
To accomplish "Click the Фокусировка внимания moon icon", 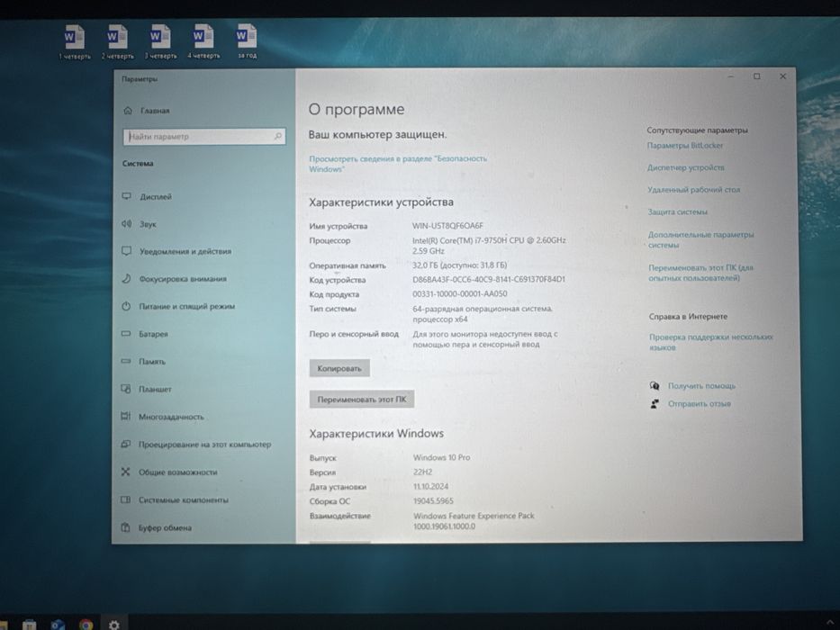I will pyautogui.click(x=126, y=279).
